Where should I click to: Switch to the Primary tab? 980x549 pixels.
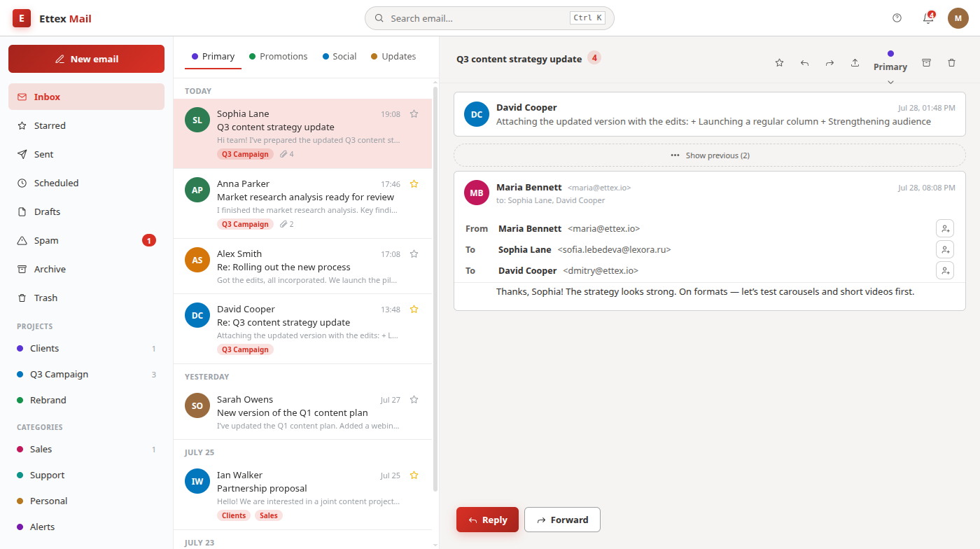pyautogui.click(x=213, y=57)
